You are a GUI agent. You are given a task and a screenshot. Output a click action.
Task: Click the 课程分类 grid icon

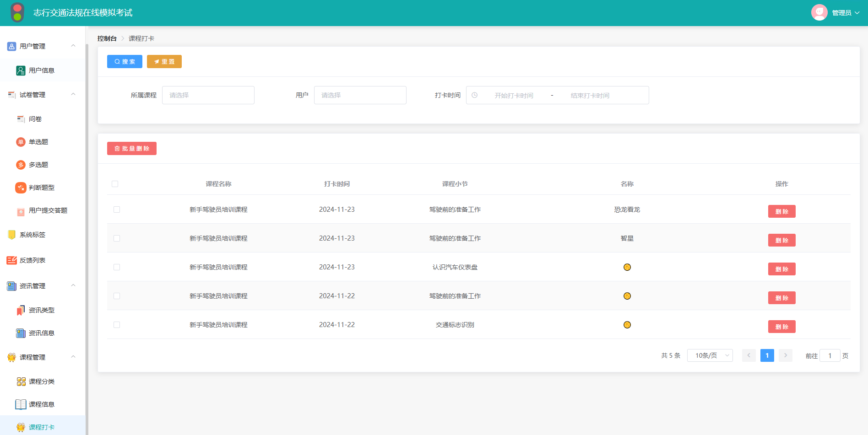(21, 381)
